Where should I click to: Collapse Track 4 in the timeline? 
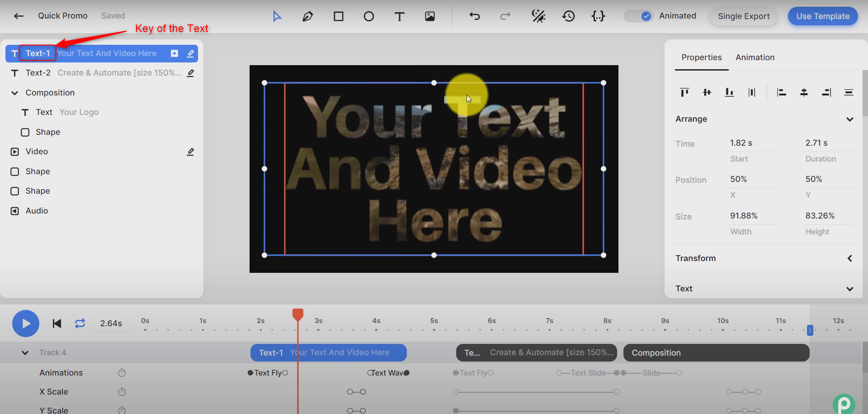click(x=25, y=352)
